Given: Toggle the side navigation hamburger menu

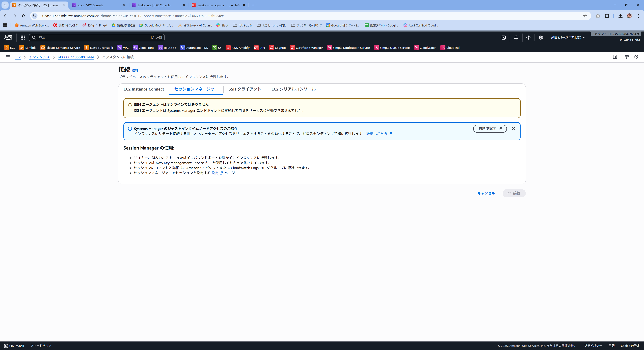Looking at the screenshot, I should coord(8,57).
